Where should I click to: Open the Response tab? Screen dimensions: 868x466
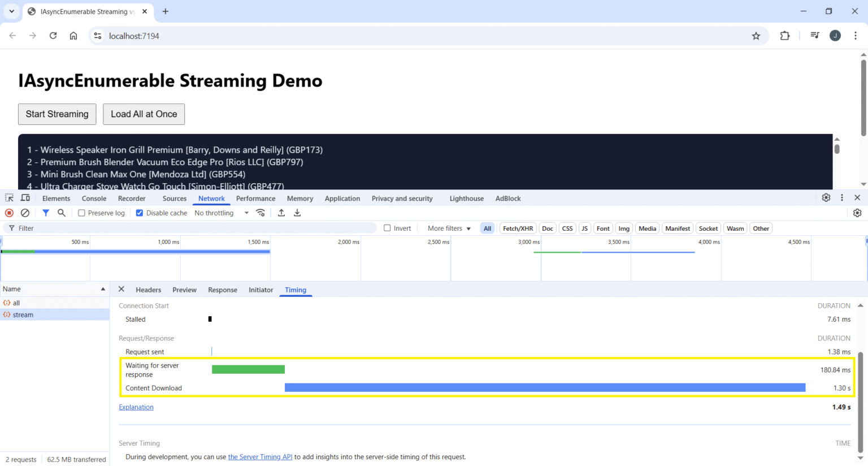click(222, 290)
